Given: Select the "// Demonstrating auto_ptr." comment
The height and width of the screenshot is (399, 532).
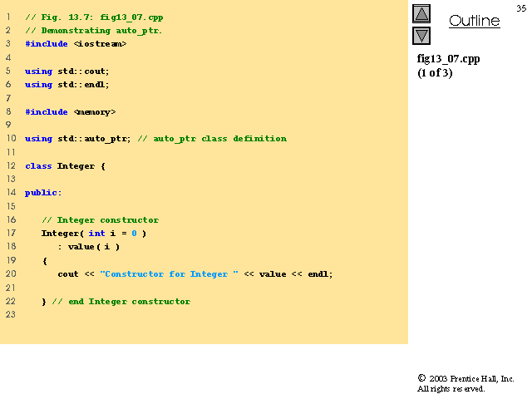Looking at the screenshot, I should point(94,30).
